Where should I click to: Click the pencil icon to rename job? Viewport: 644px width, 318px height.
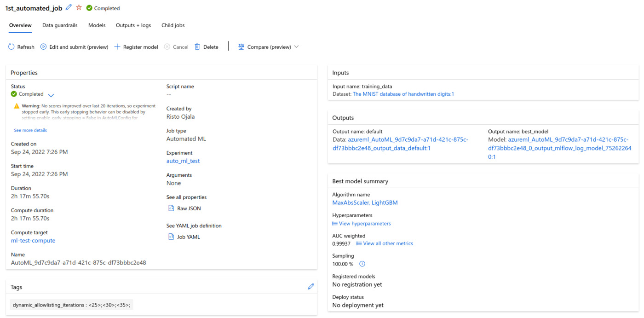[x=69, y=7]
